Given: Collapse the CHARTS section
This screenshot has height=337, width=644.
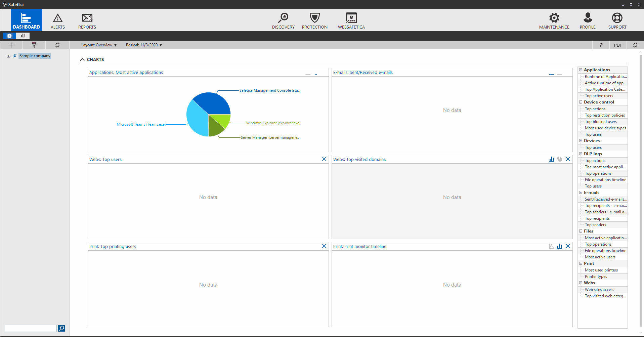Looking at the screenshot, I should (82, 59).
